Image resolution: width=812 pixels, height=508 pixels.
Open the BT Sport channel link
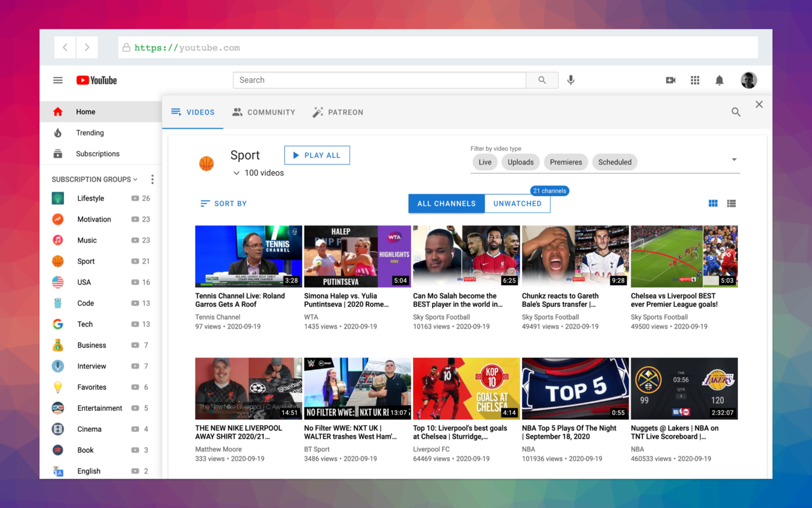317,449
